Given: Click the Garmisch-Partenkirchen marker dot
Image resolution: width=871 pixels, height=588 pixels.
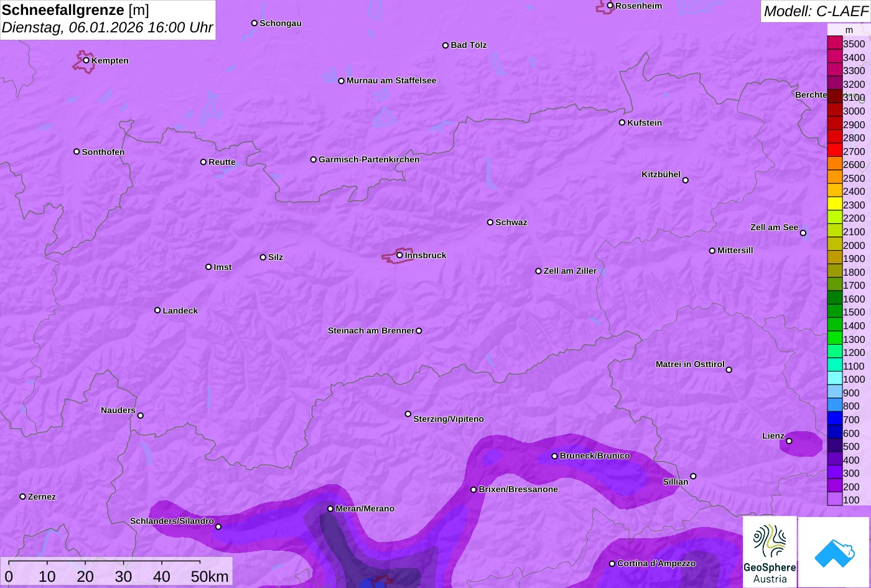Looking at the screenshot, I should (x=314, y=159).
